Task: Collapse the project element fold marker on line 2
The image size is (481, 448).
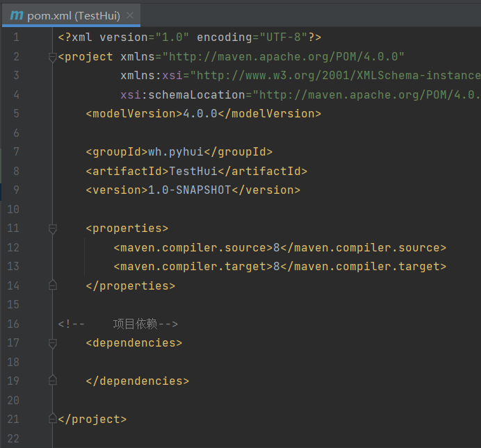Action: coord(53,57)
